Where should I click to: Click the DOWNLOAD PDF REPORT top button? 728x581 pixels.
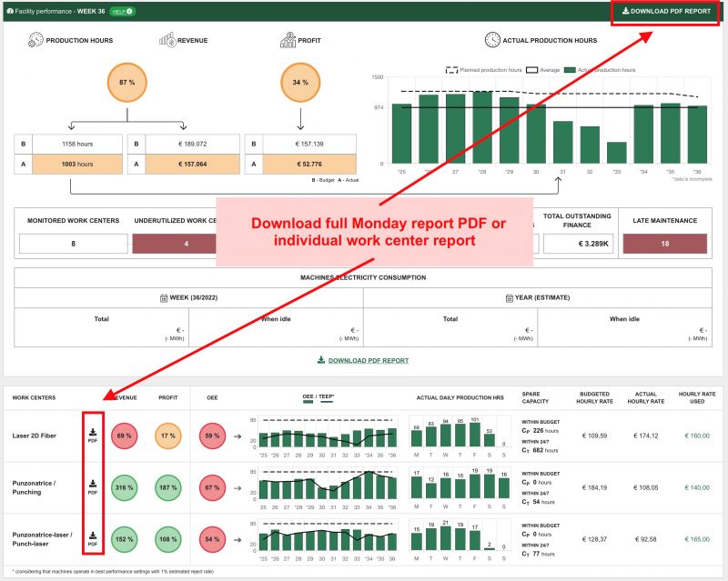coord(668,12)
